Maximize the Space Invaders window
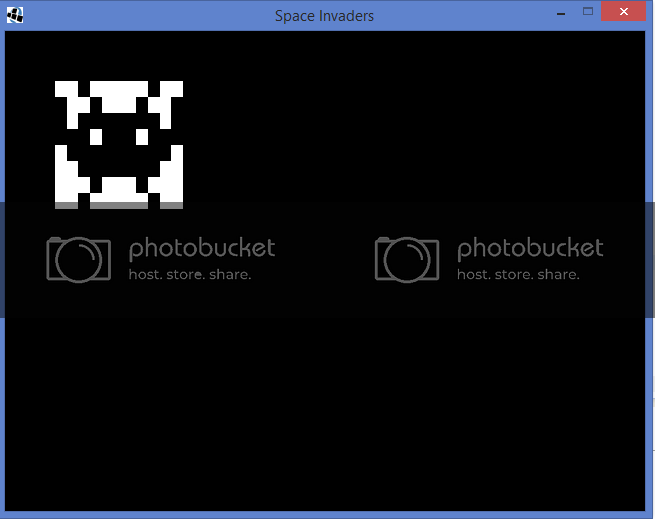 588,12
